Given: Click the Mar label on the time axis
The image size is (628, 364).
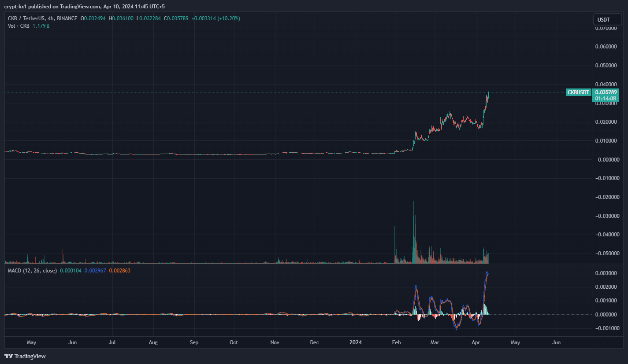Looking at the screenshot, I should pos(435,342).
